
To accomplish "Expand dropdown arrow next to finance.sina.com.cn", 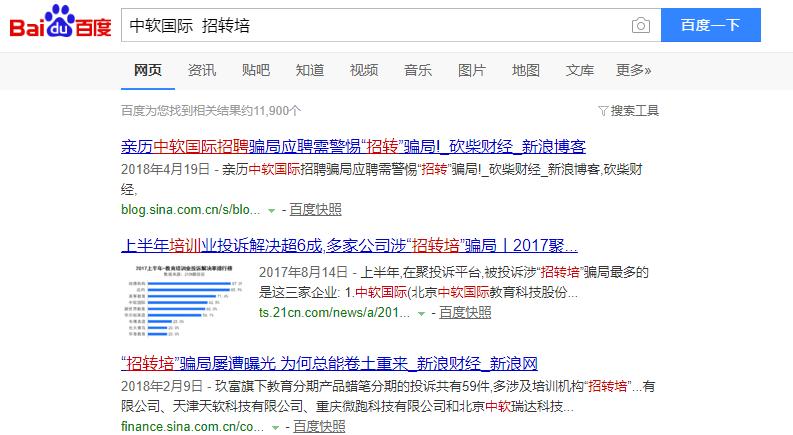I will (275, 428).
